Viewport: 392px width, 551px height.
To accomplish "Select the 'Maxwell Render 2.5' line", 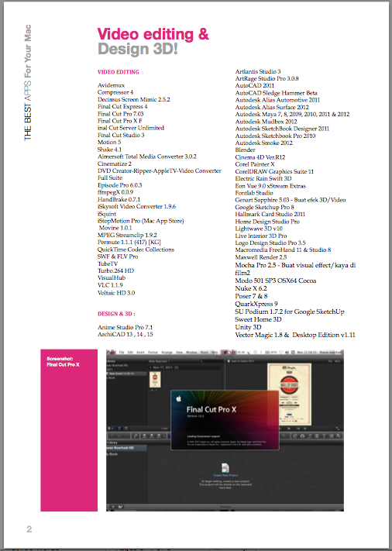I will 260,257.
